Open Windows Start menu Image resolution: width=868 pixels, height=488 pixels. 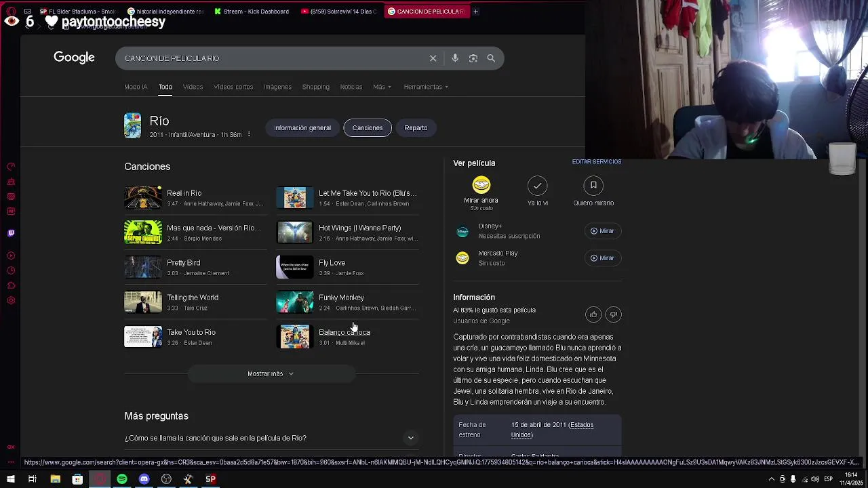(11, 479)
